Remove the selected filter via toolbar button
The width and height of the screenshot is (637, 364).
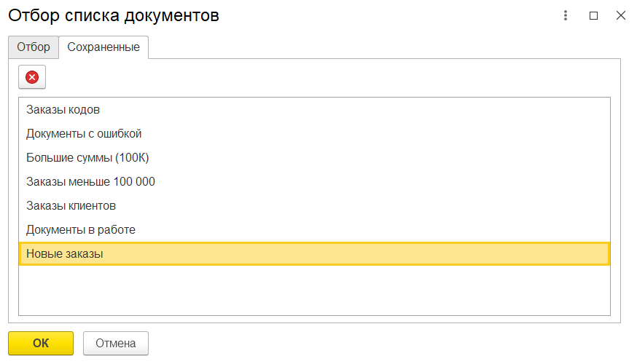(x=32, y=77)
